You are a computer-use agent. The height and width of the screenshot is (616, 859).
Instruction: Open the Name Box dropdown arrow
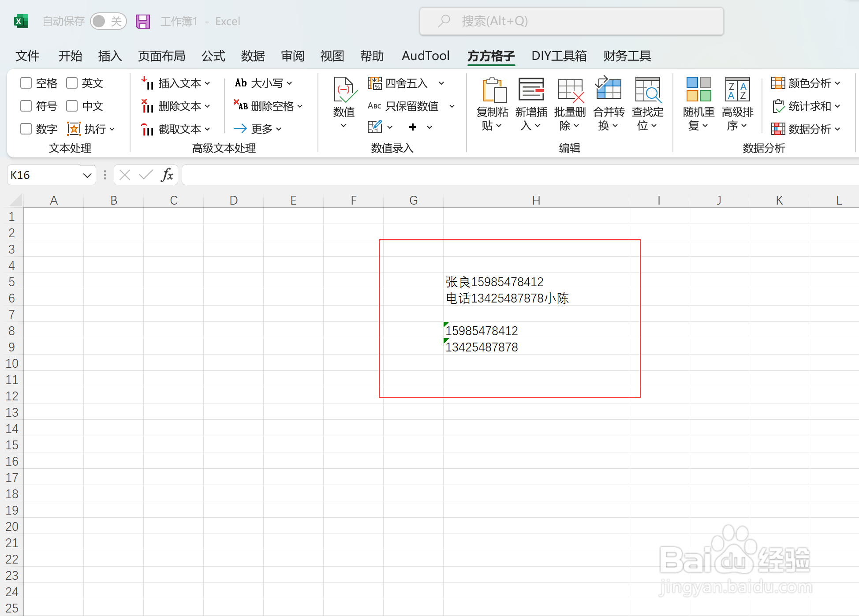click(x=87, y=175)
